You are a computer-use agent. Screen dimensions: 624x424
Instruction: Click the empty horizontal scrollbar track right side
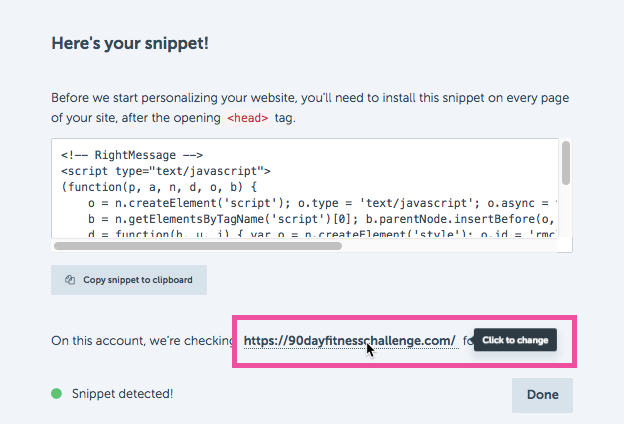pos(449,246)
